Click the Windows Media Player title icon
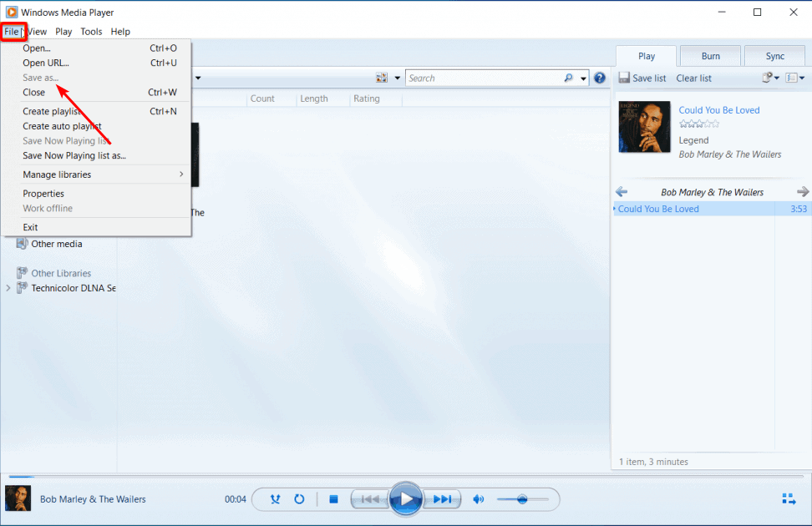The image size is (812, 526). (x=12, y=12)
